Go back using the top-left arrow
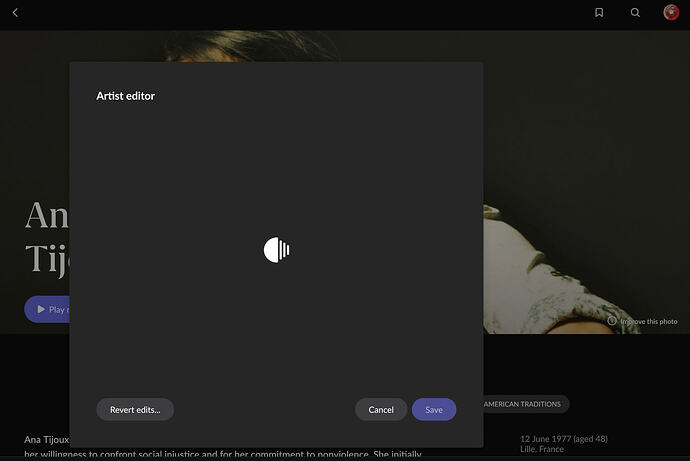 click(x=15, y=13)
